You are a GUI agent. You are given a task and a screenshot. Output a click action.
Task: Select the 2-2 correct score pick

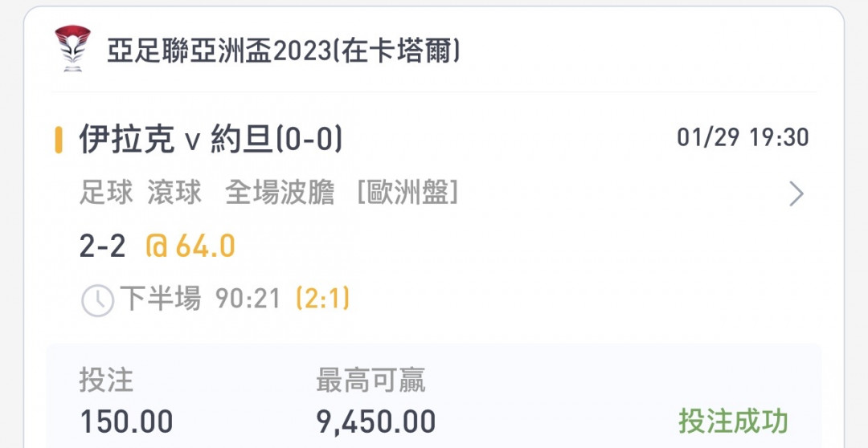pyautogui.click(x=102, y=246)
